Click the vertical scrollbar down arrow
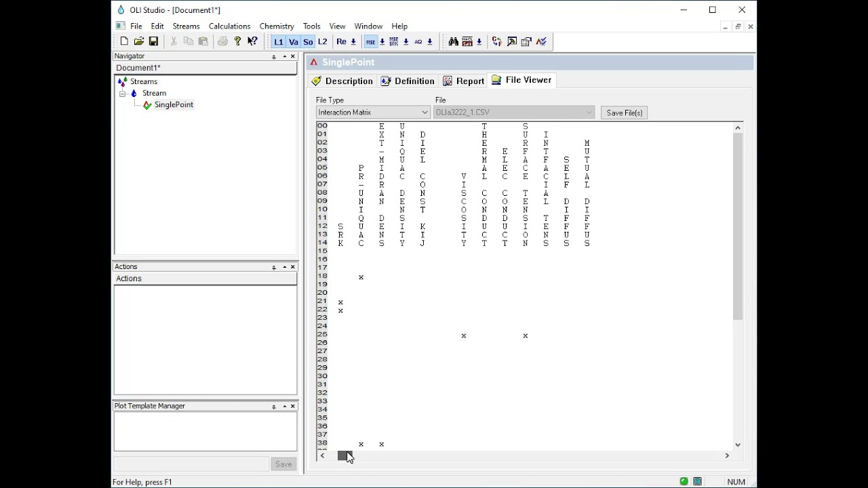The image size is (868, 488). [x=738, y=445]
